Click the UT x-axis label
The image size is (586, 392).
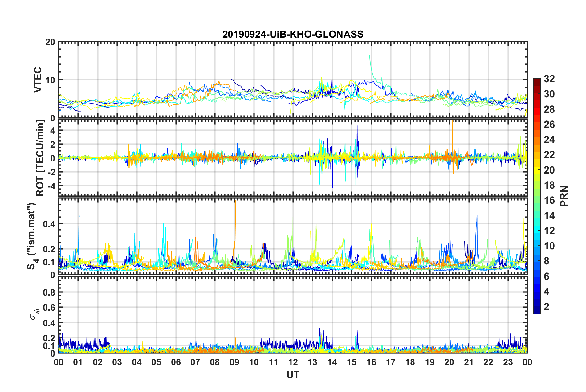point(293,375)
